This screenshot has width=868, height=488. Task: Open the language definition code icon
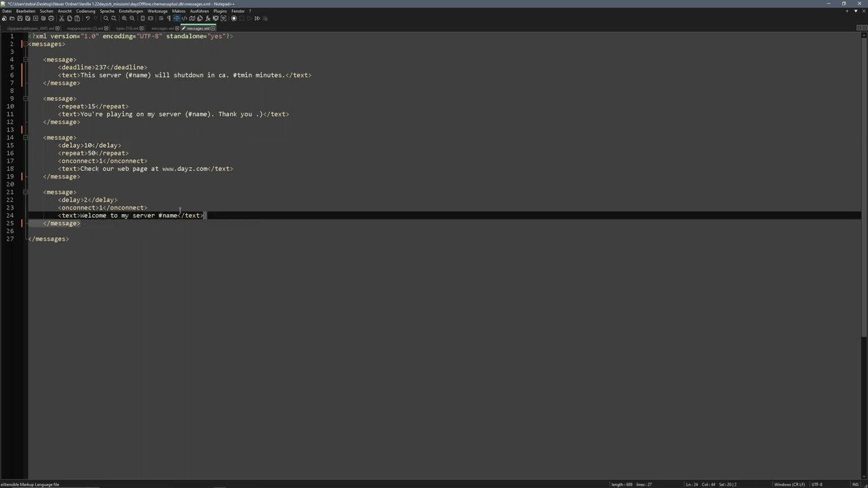click(x=184, y=18)
